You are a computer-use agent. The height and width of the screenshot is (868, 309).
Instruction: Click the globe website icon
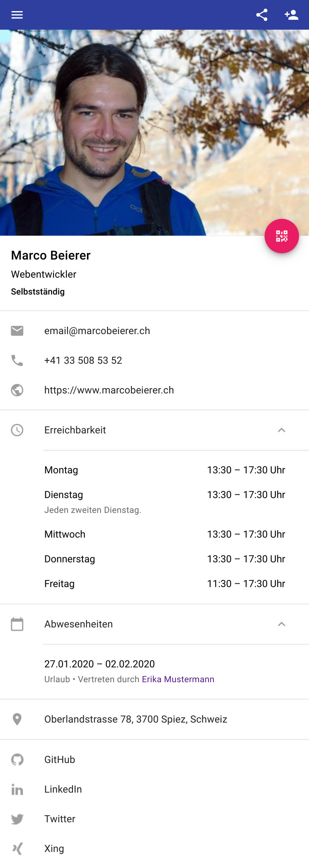coord(17,390)
